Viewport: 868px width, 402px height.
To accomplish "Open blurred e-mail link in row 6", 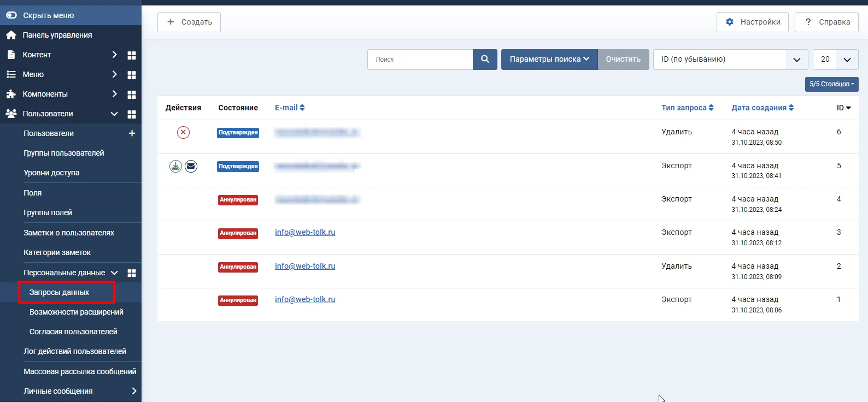I will click(x=317, y=132).
